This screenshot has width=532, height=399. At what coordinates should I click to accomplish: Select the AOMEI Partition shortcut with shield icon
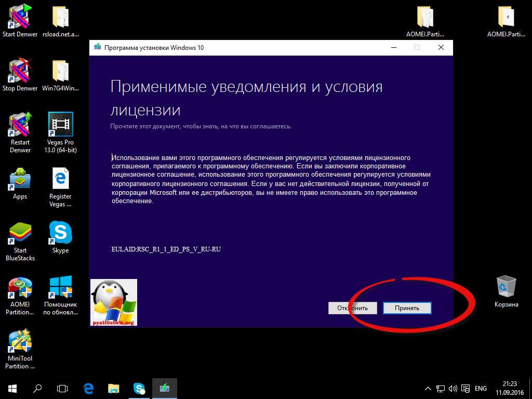click(20, 296)
